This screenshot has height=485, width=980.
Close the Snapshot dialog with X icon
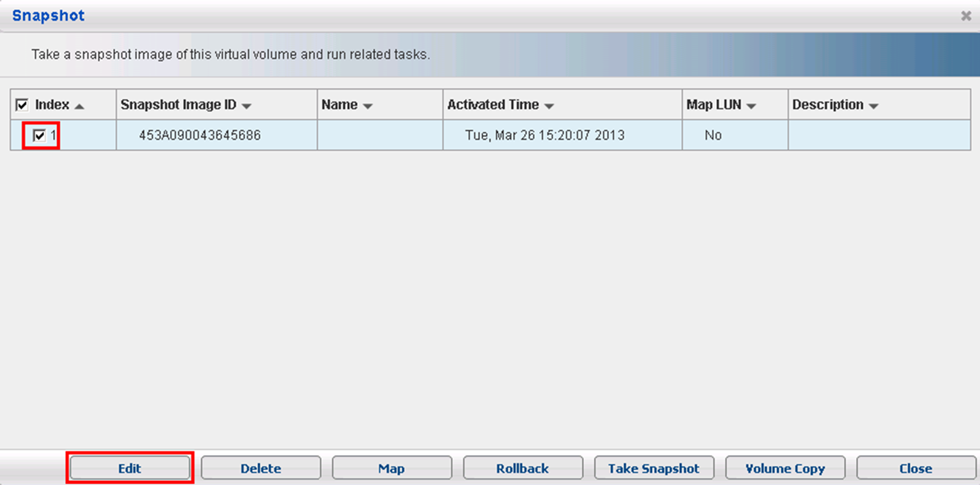[966, 16]
